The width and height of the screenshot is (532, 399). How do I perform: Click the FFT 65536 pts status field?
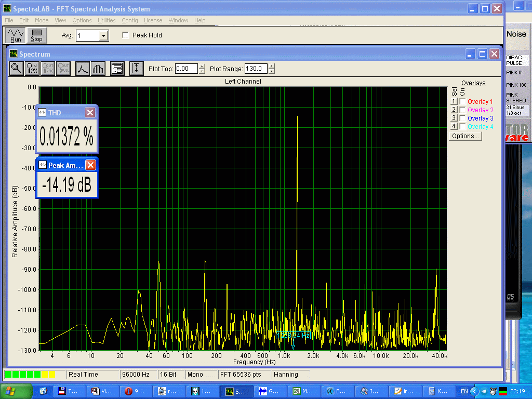pos(244,374)
